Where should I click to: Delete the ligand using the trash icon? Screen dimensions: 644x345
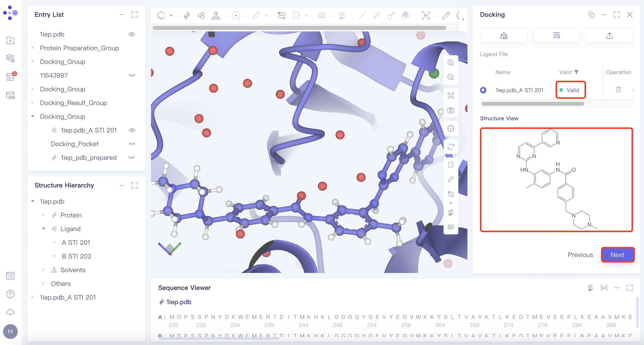618,90
